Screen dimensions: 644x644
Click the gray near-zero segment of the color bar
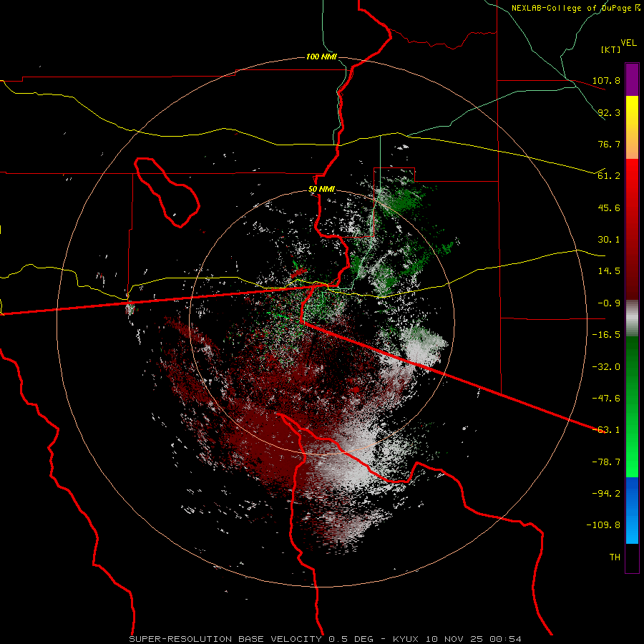pos(632,318)
